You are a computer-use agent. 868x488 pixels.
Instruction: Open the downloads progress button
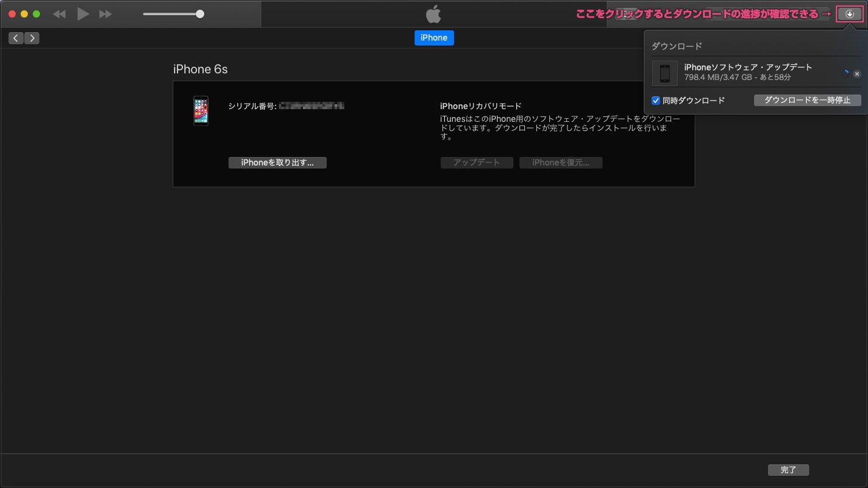coord(849,14)
